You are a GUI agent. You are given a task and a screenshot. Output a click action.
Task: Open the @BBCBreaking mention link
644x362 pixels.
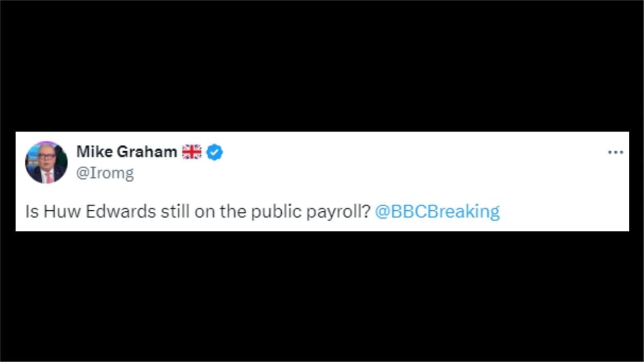438,211
